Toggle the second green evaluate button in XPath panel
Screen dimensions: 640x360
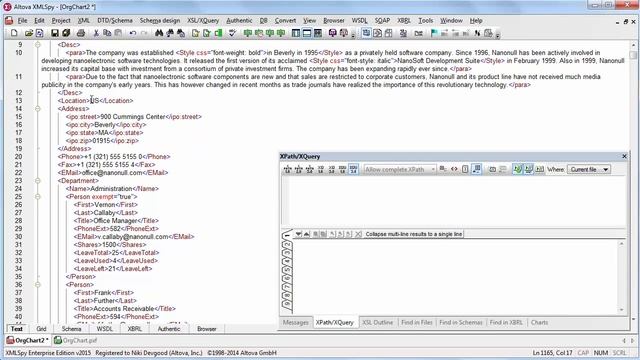click(529, 169)
